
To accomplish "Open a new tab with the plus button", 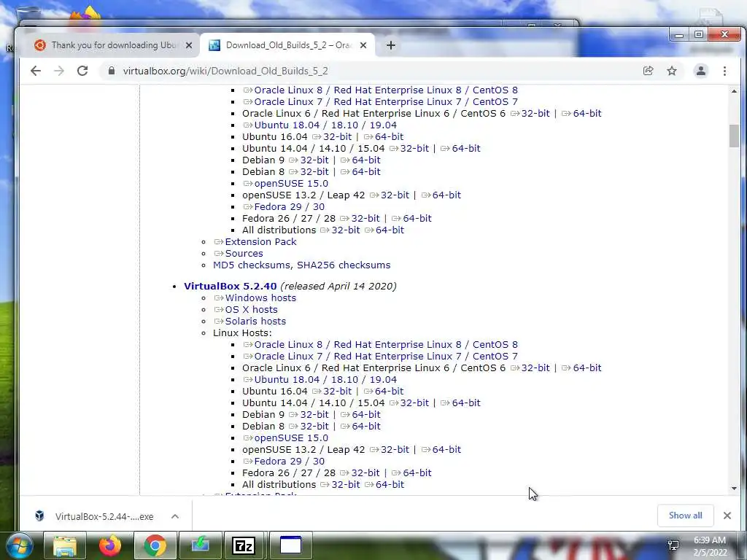I will [391, 45].
